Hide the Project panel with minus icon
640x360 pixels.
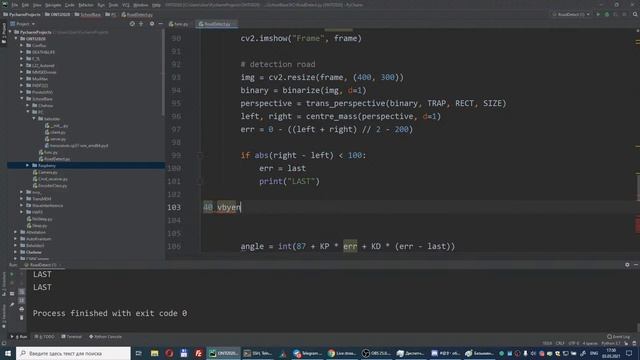[x=160, y=24]
